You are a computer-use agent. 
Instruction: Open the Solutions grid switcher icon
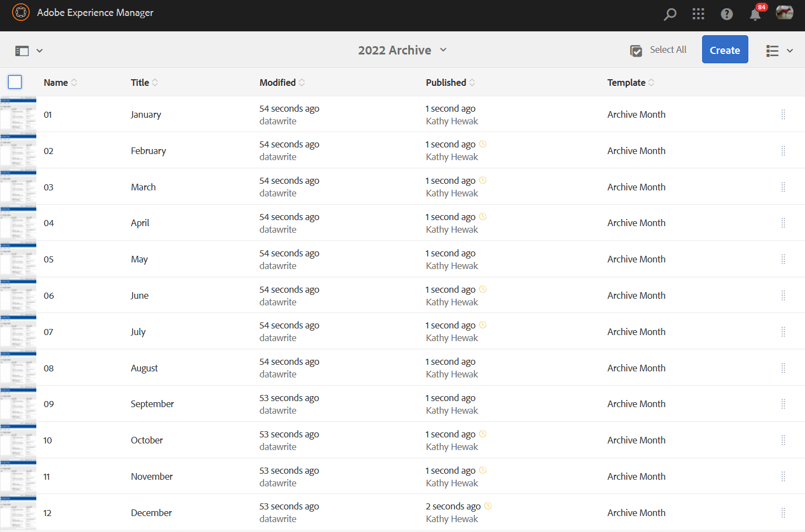click(698, 14)
